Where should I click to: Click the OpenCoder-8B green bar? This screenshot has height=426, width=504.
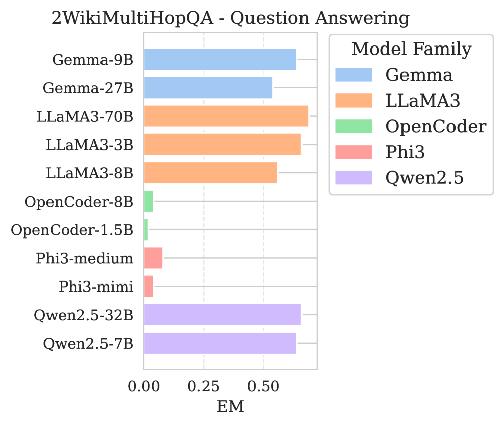(148, 201)
